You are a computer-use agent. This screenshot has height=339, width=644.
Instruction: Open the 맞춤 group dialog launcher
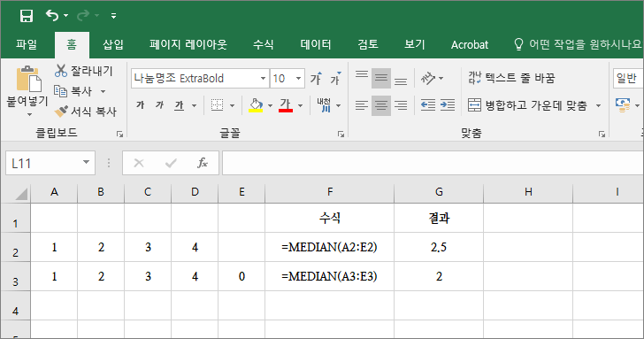tap(602, 134)
